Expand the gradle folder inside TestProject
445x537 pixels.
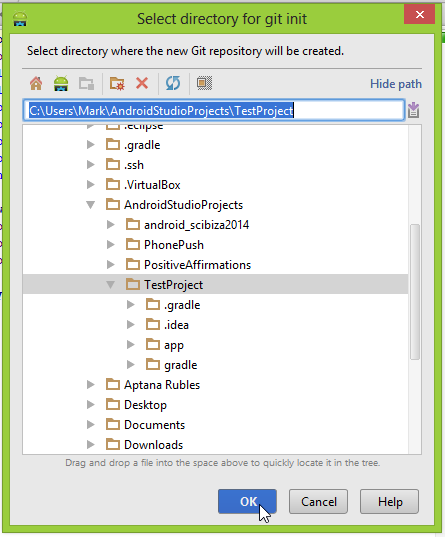(131, 364)
